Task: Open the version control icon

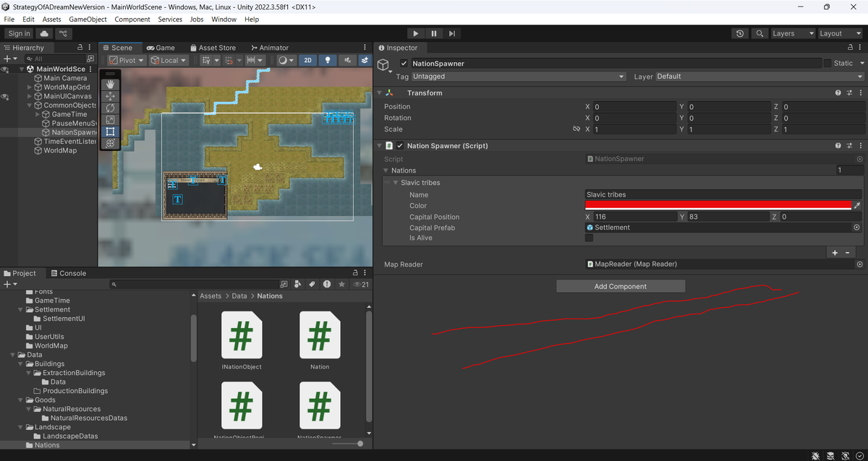Action: (x=64, y=33)
